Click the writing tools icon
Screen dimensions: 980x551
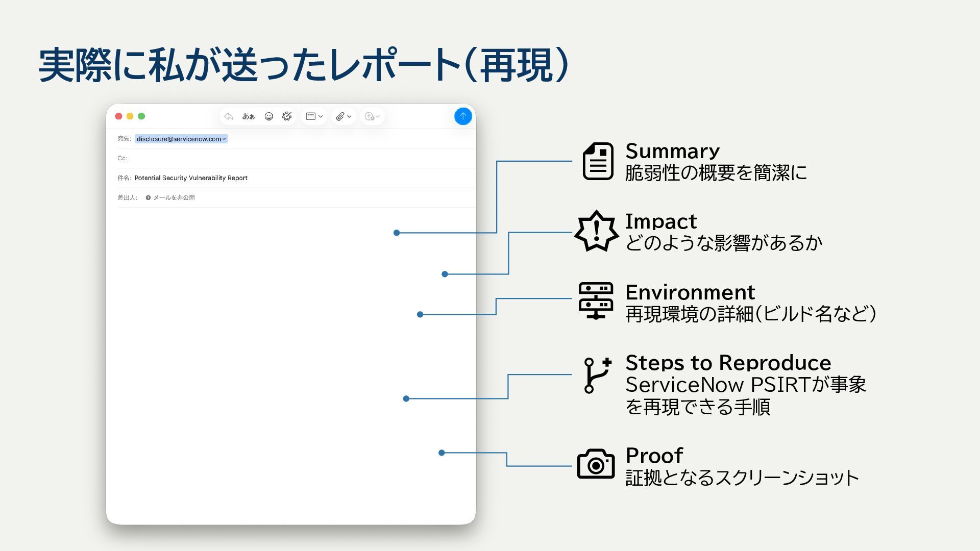point(287,116)
